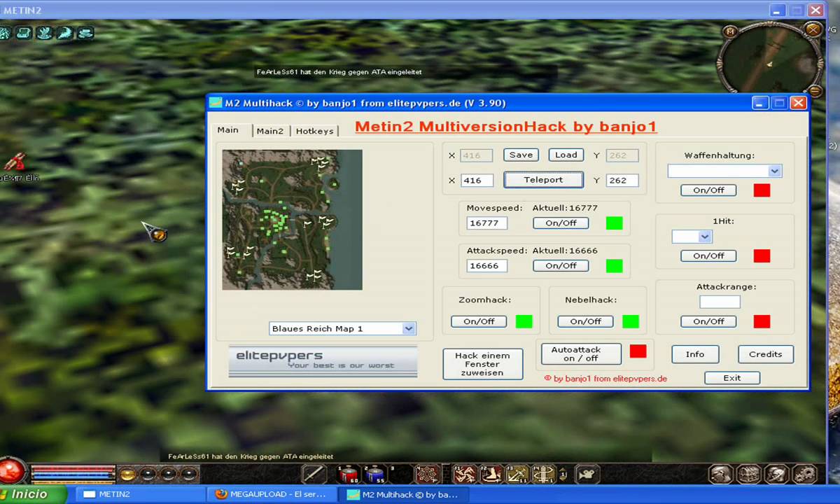Toggle Autoattack on / off

point(581,354)
